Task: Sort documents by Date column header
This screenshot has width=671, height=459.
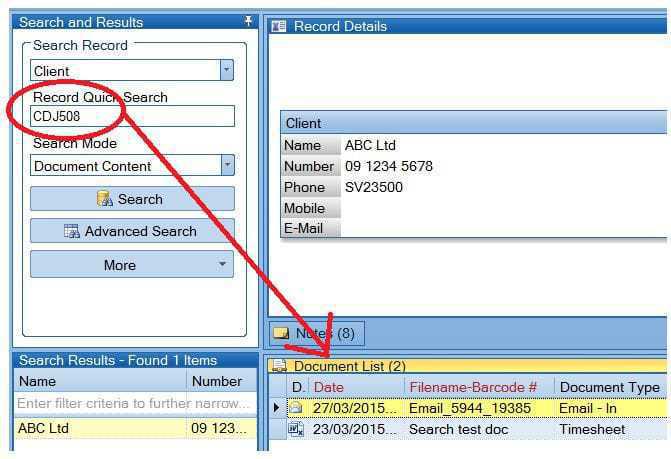Action: pos(356,387)
